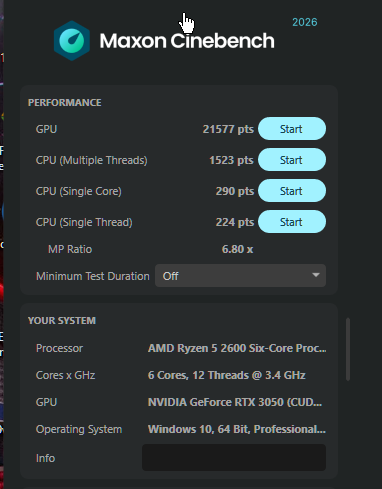Click into the Info text field
Screen dimensions: 382x489
click(x=234, y=457)
